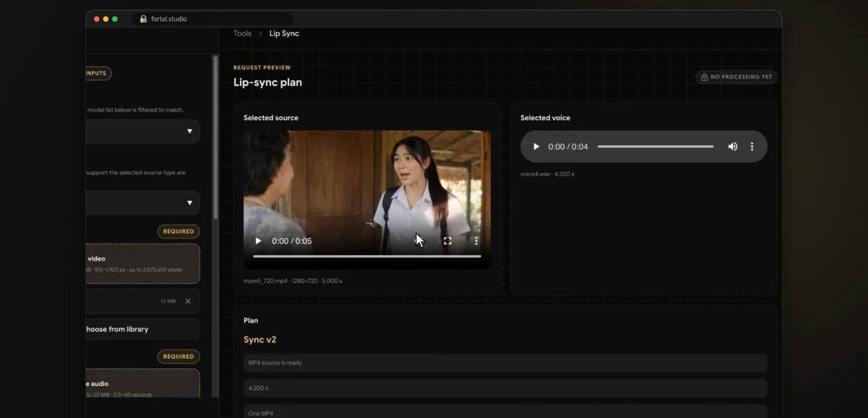Click the 1.1 MiB file size label
Viewport: 868px width, 418px height.
168,301
